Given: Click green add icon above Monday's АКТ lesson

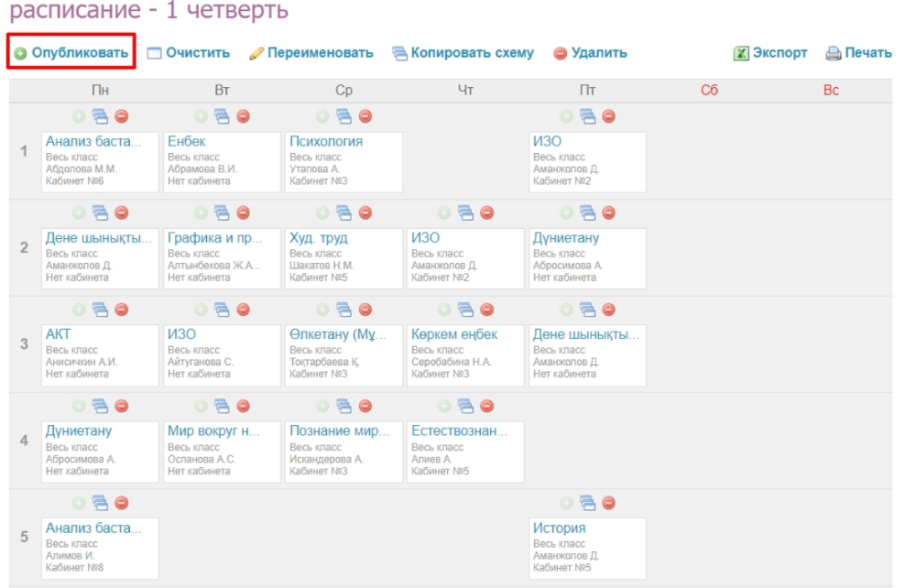Looking at the screenshot, I should pyautogui.click(x=79, y=310).
